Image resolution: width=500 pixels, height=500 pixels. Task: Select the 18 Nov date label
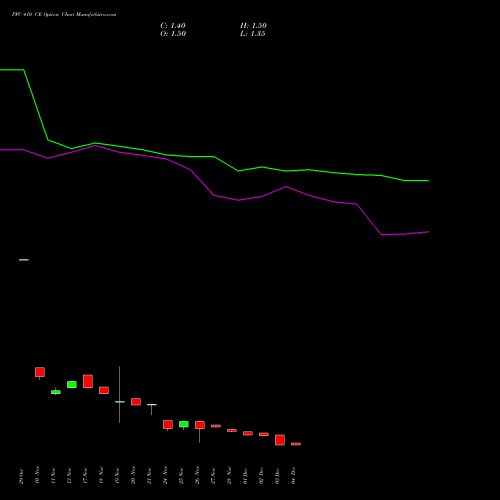pos(101,475)
